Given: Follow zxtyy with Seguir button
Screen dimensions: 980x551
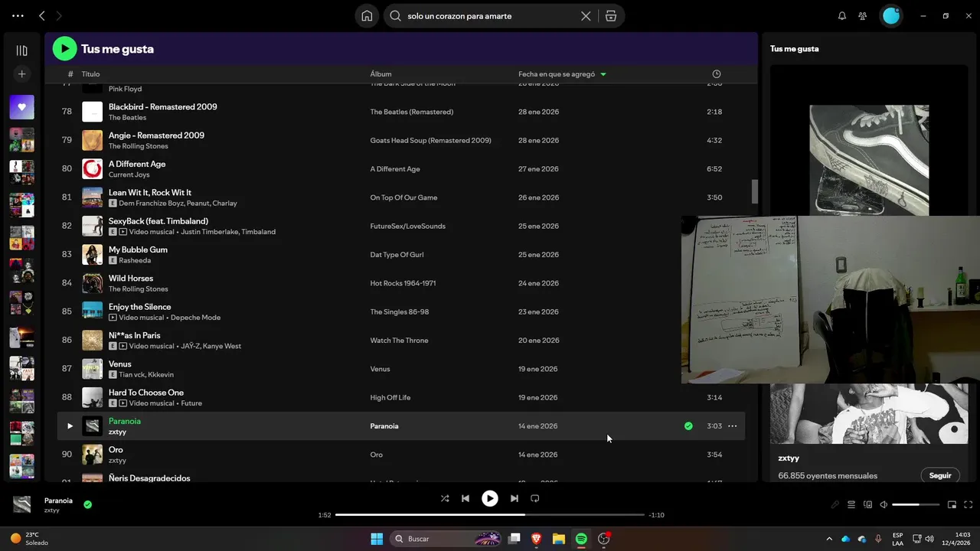Looking at the screenshot, I should (x=940, y=475).
